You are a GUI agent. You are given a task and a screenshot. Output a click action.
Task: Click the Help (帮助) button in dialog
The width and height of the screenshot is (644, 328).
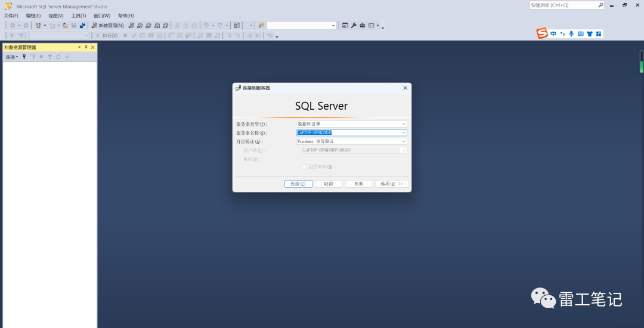tap(359, 184)
